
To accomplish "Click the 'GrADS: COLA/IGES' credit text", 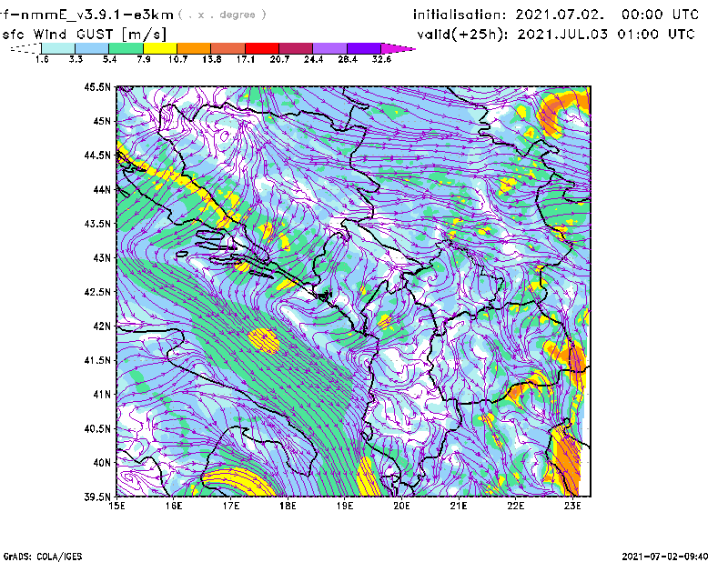I will (43, 557).
